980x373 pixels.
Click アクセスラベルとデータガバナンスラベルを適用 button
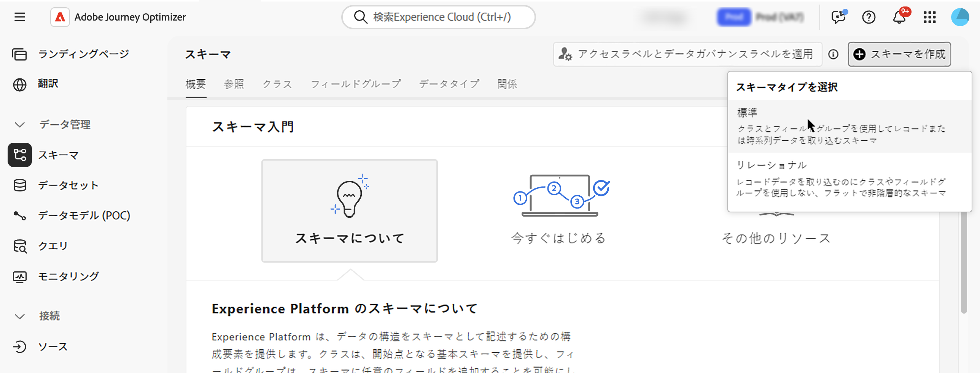[687, 54]
